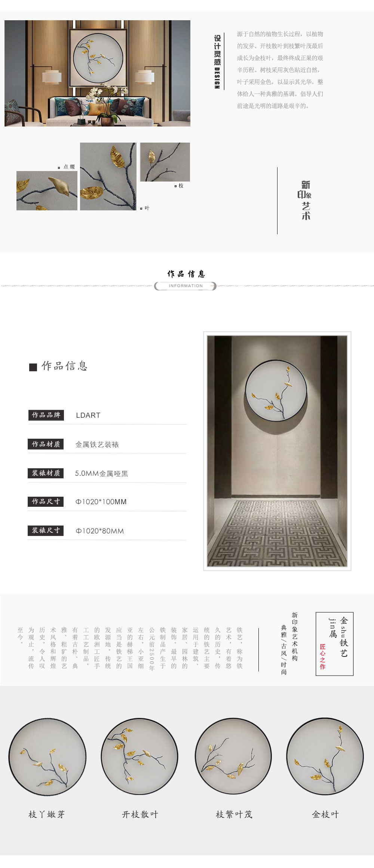Click the black square beside 作品信息
This screenshot has width=374, height=868.
[x=33, y=367]
